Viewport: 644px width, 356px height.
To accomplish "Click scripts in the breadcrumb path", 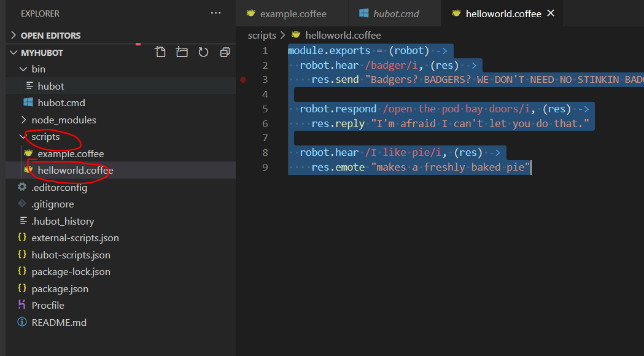I will click(262, 35).
